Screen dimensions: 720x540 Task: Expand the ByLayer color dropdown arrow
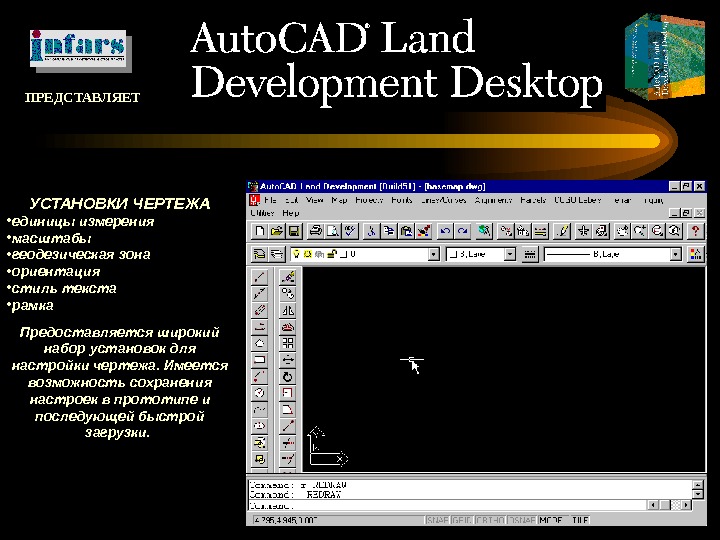tap(510, 254)
